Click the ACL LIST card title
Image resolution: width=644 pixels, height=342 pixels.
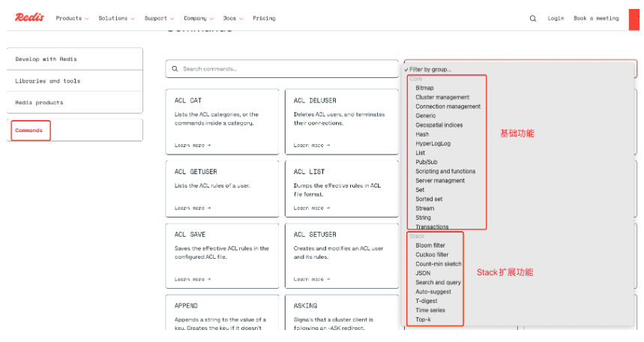point(309,172)
